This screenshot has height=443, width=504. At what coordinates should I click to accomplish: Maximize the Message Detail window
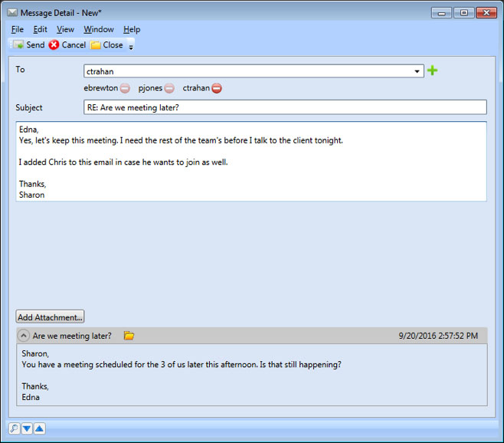coord(464,13)
